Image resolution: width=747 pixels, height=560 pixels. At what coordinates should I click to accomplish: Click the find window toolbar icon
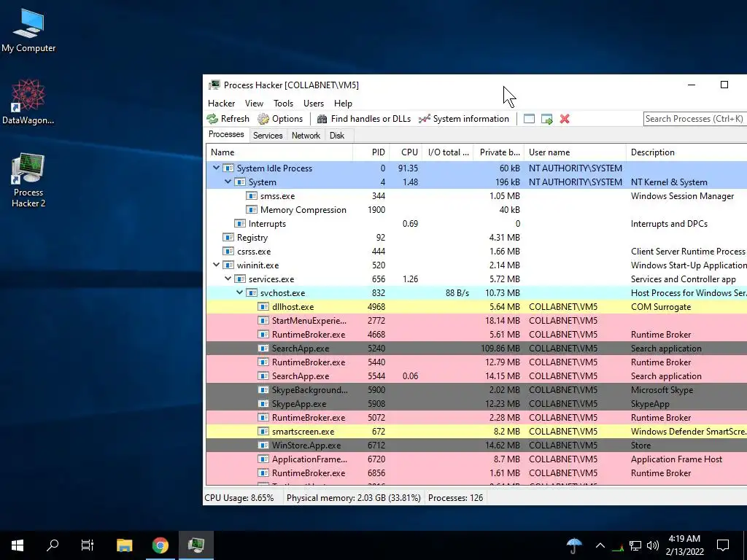coord(529,119)
